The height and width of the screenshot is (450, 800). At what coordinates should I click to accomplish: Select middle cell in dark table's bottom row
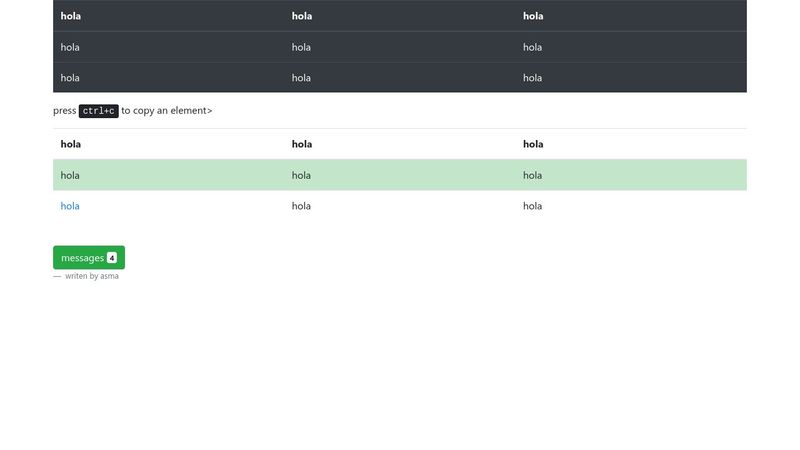(302, 78)
